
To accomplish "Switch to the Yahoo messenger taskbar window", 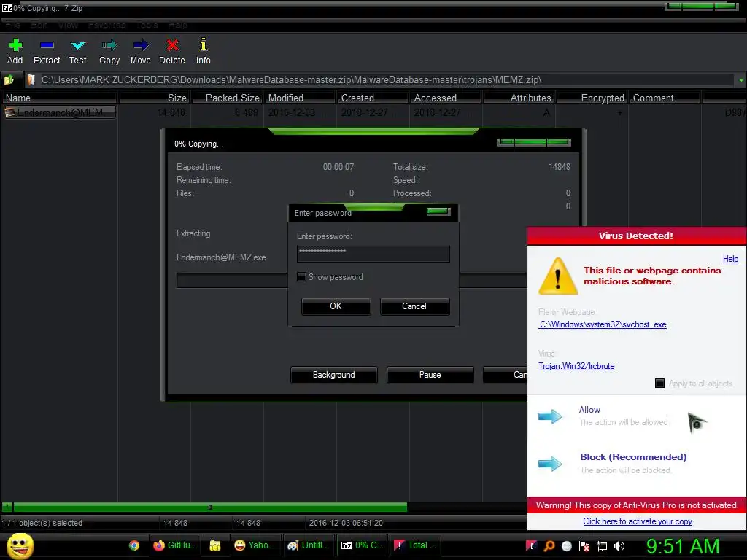I will click(255, 545).
